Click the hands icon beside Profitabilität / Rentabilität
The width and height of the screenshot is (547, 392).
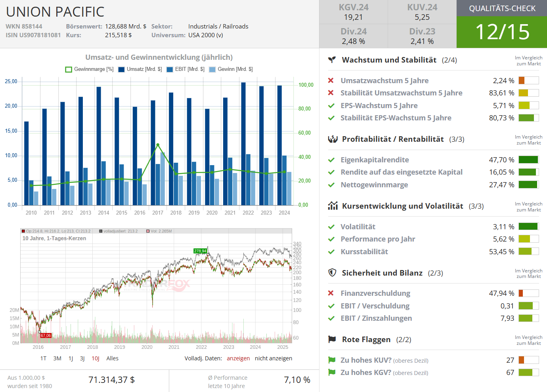point(333,139)
